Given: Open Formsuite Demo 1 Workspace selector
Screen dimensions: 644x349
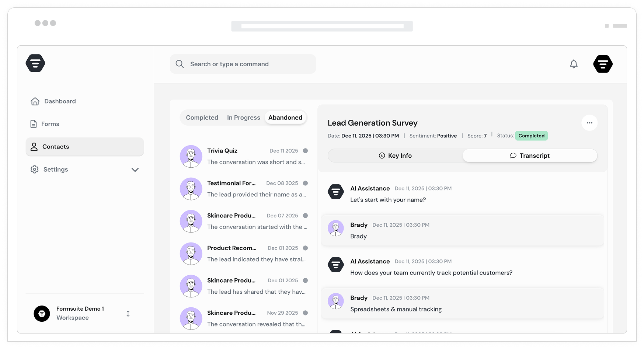Looking at the screenshot, I should 80,313.
